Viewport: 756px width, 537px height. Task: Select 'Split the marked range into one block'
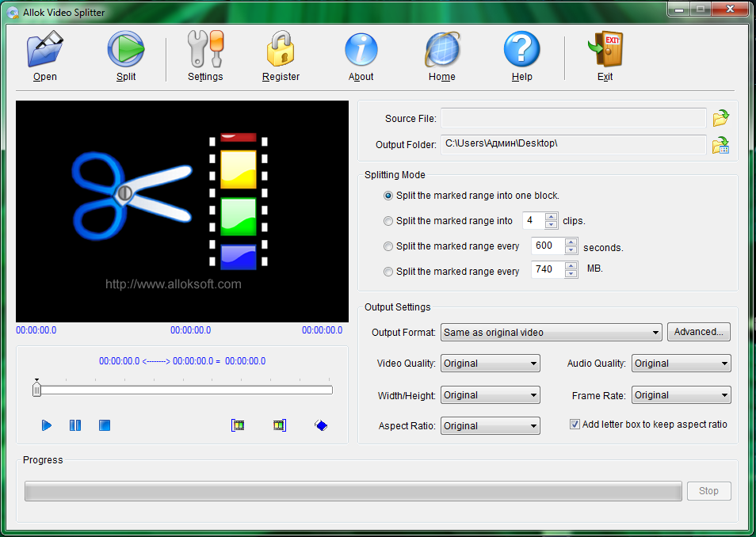388,196
